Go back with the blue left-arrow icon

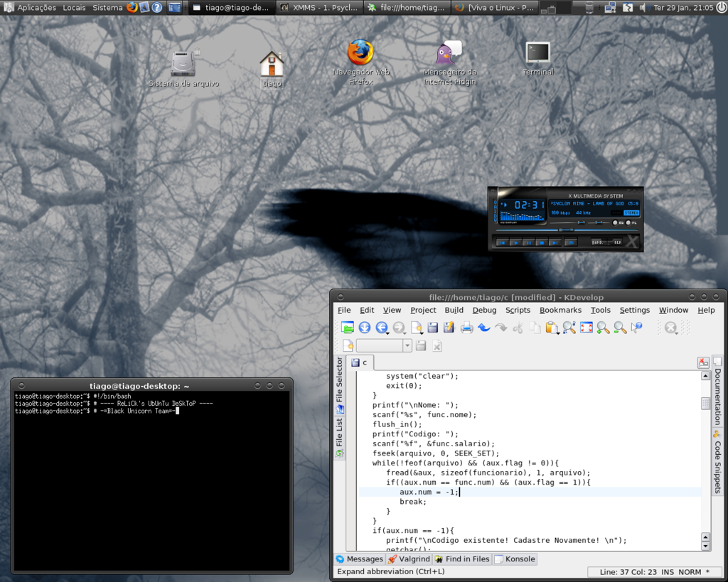[381, 328]
